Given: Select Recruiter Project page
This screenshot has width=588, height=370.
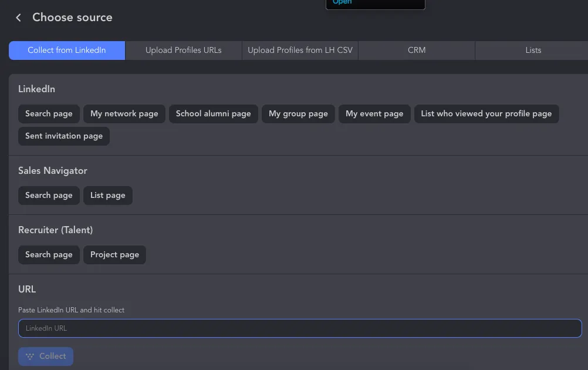Looking at the screenshot, I should [x=114, y=255].
